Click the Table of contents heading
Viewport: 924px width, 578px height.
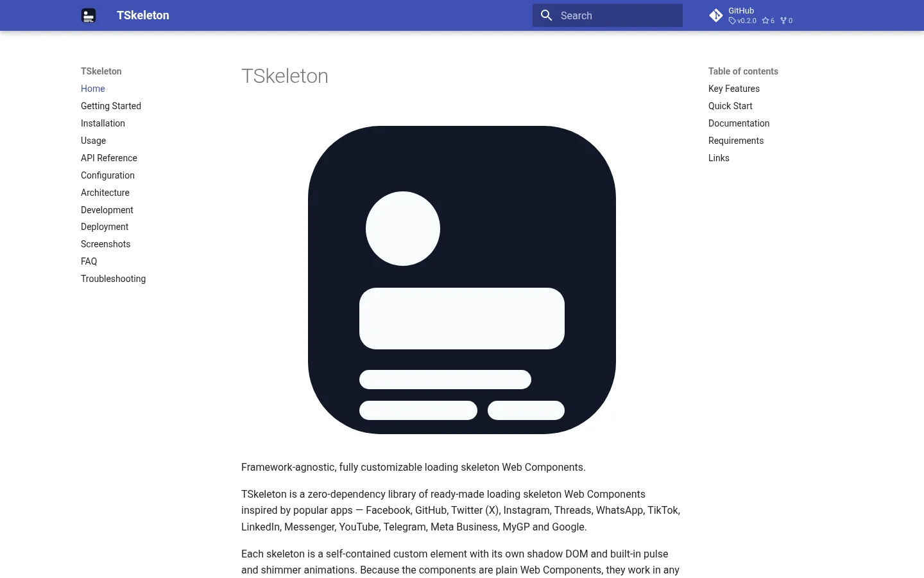(743, 71)
